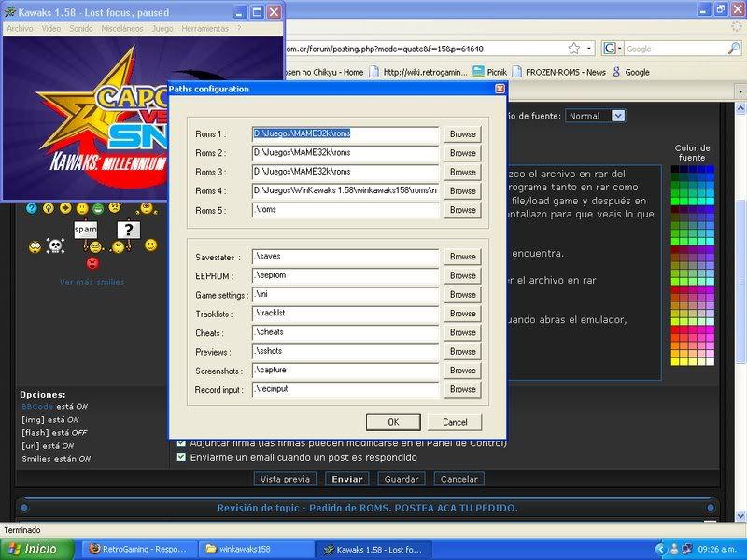
Task: Click the question mark sign smiley
Action: (x=128, y=229)
